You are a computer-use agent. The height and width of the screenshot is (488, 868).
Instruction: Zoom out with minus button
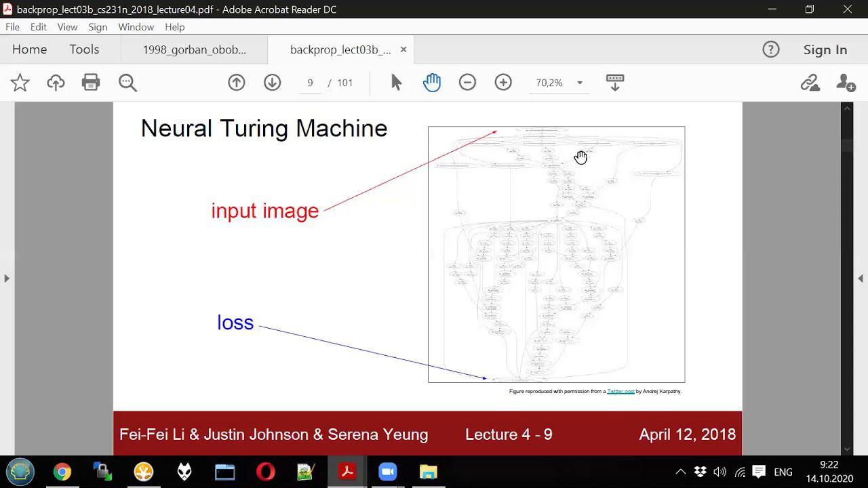click(x=467, y=83)
